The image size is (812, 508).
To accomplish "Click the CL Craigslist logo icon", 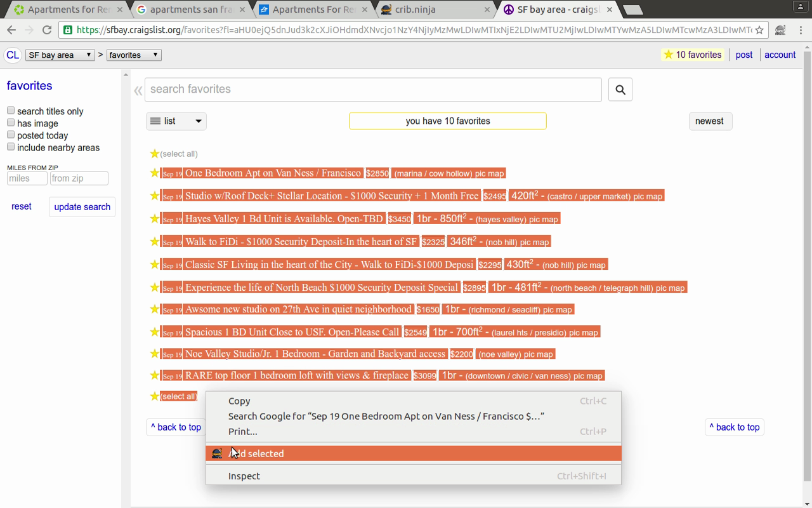I will [x=13, y=55].
